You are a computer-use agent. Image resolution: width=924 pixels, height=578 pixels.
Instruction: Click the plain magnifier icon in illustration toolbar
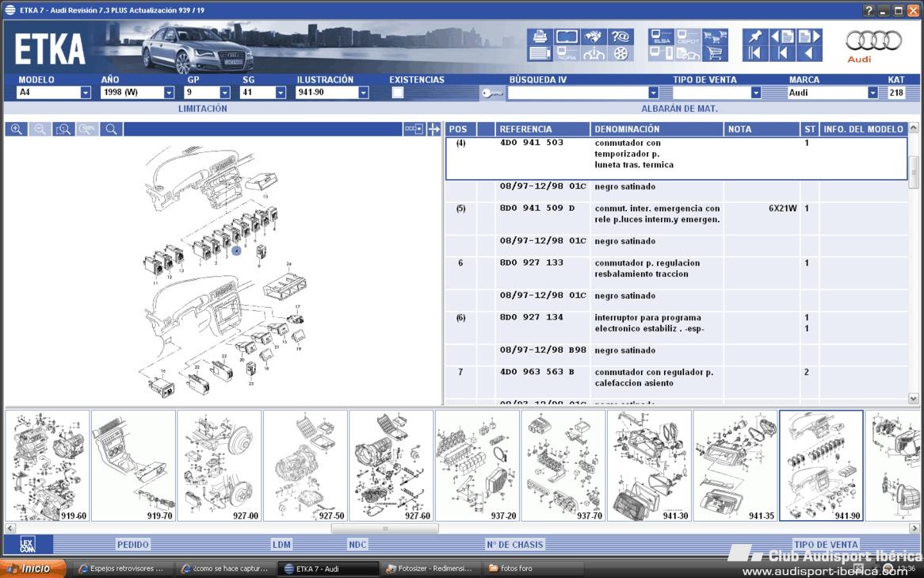coord(111,129)
